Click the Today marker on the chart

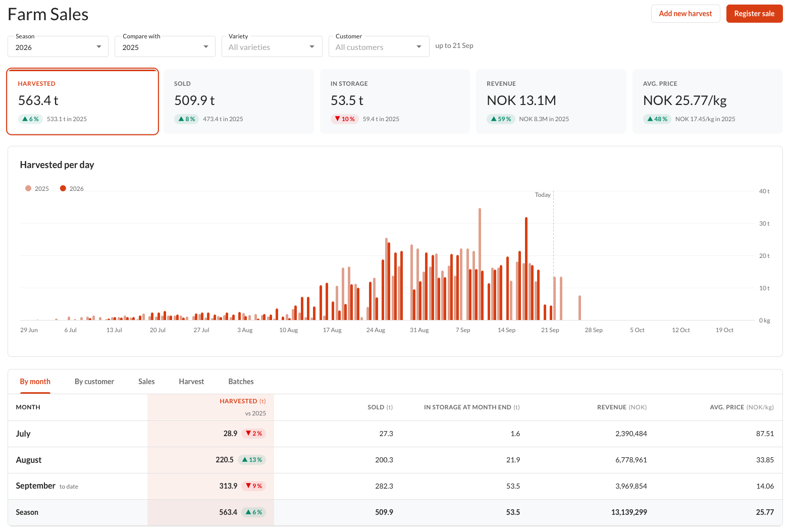click(543, 195)
